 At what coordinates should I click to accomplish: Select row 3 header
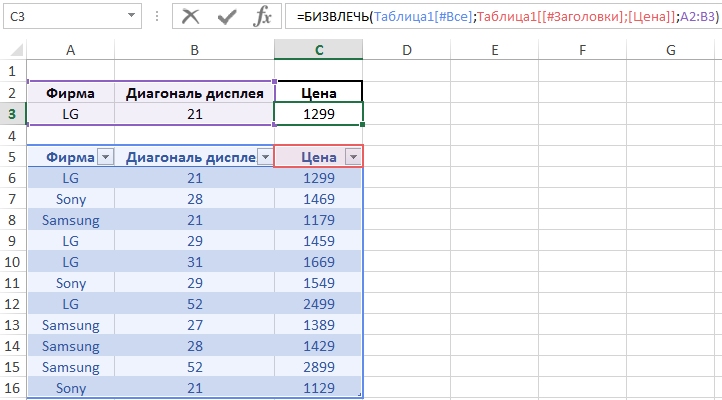(12, 114)
